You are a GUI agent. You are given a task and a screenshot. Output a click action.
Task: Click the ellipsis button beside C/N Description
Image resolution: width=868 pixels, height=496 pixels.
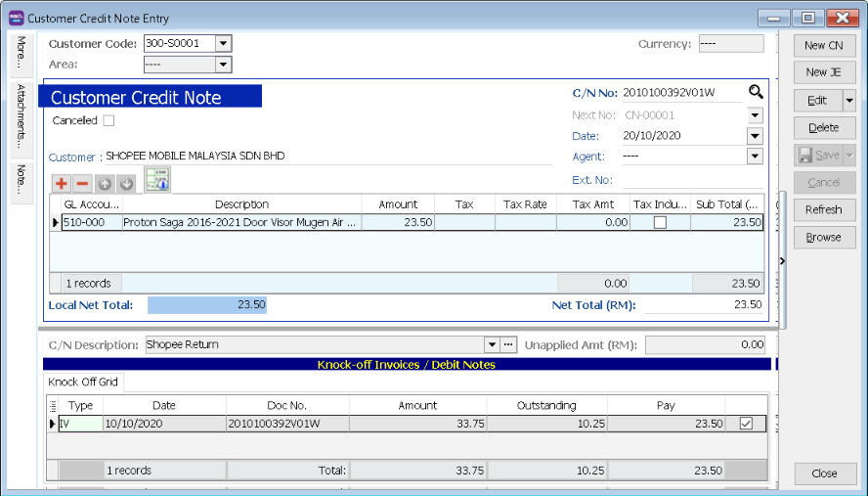click(508, 344)
